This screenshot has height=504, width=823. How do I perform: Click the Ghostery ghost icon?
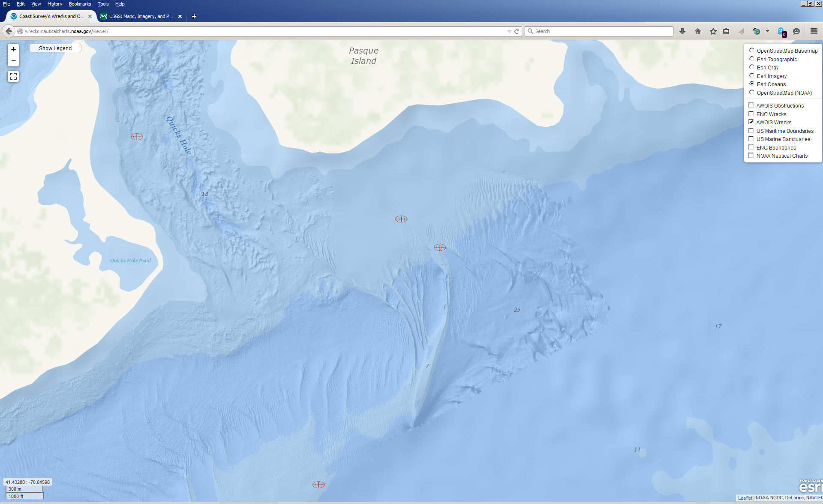coord(781,31)
